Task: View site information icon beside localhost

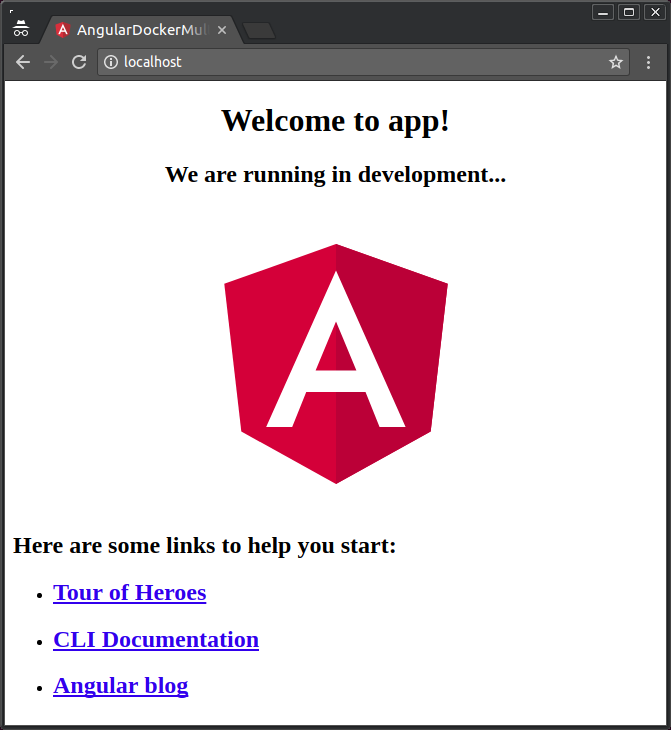Action: pyautogui.click(x=111, y=62)
